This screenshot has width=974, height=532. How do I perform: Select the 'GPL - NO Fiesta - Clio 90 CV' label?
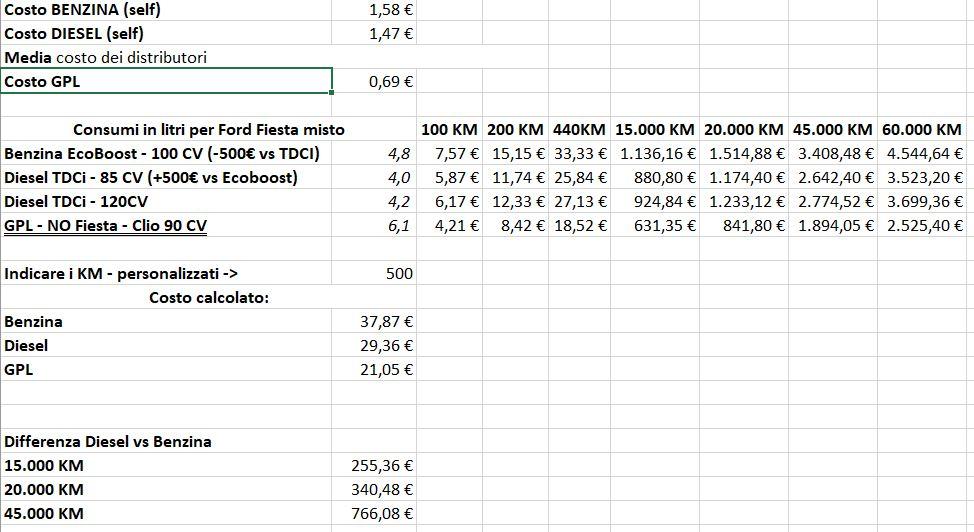pos(166,226)
